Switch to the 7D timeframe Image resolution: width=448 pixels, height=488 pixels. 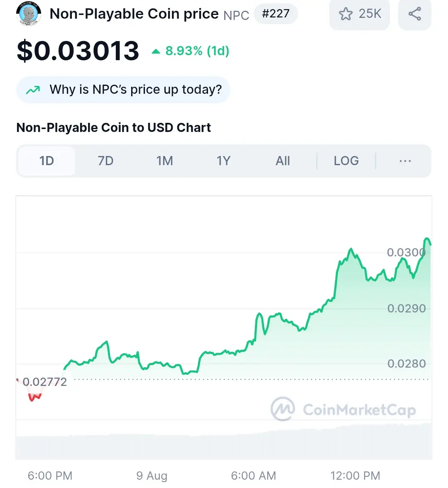pyautogui.click(x=105, y=161)
